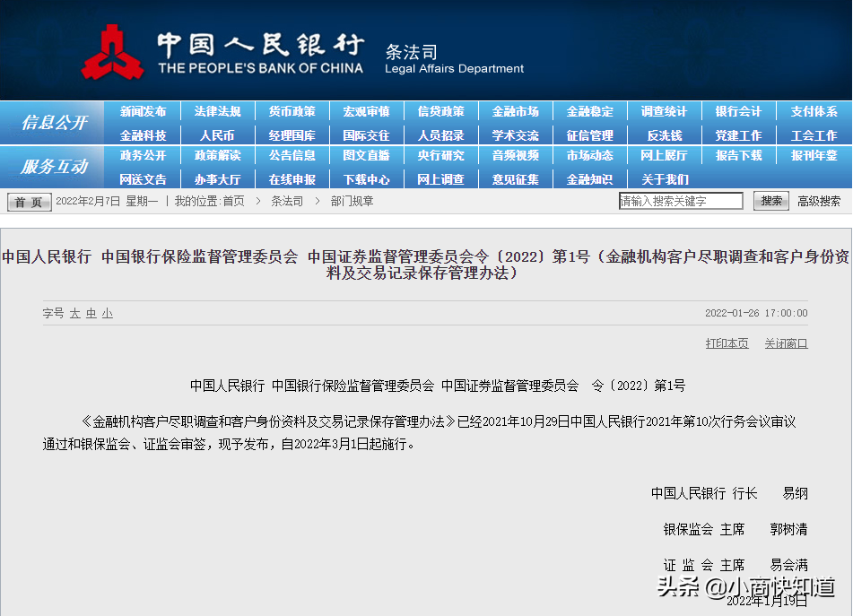Go to 关于我们 page
The width and height of the screenshot is (853, 616).
pyautogui.click(x=665, y=179)
